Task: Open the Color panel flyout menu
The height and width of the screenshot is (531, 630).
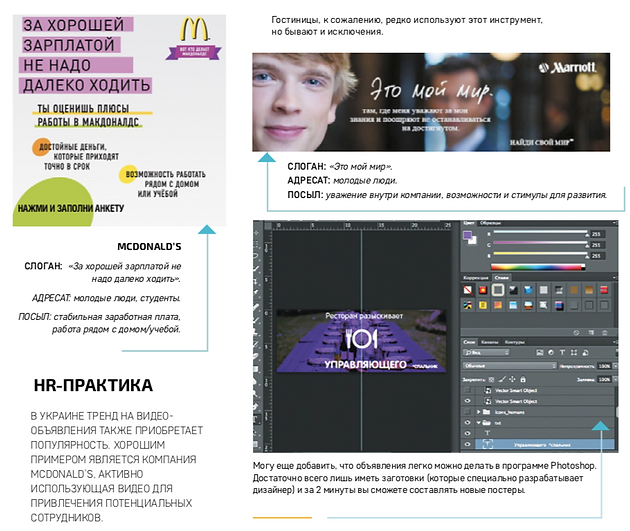Action: (x=614, y=223)
